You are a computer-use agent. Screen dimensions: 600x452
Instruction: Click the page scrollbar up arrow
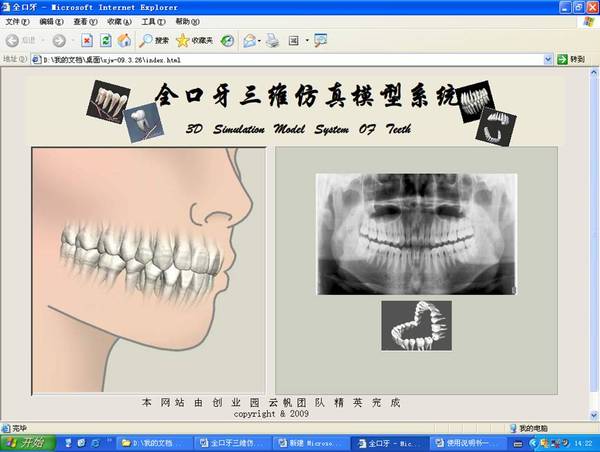click(594, 72)
